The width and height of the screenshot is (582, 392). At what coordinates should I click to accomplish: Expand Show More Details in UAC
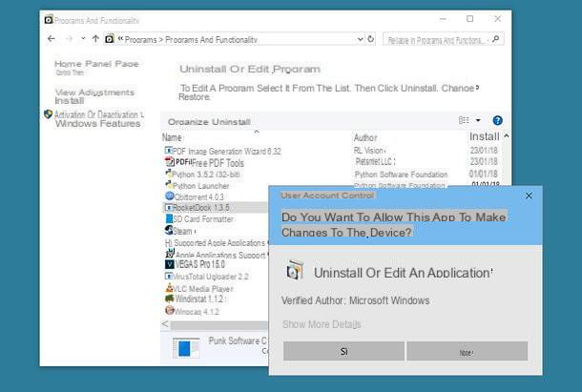tap(322, 324)
